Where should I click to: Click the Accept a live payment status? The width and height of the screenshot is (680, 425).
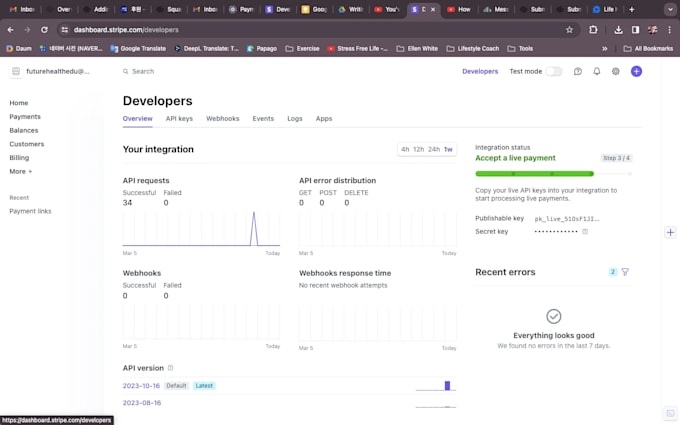pos(515,158)
